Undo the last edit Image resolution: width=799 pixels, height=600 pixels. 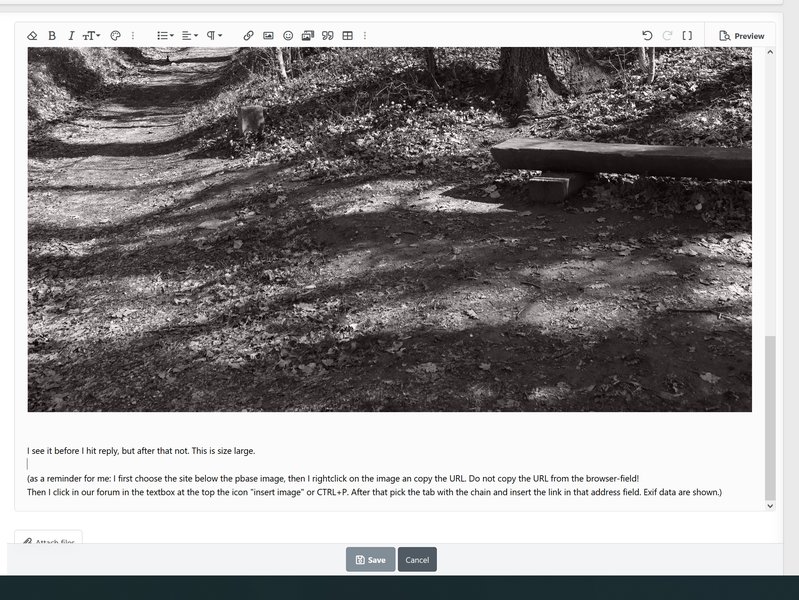coord(647,36)
